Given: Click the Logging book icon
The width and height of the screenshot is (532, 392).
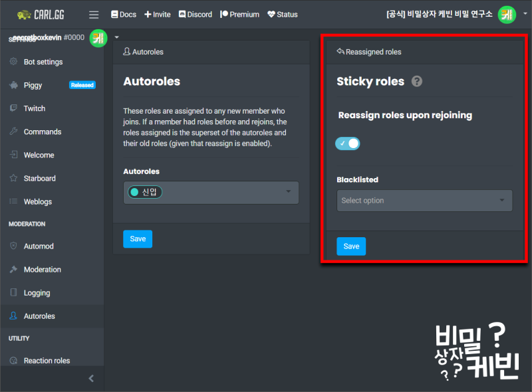Looking at the screenshot, I should pyautogui.click(x=13, y=292).
